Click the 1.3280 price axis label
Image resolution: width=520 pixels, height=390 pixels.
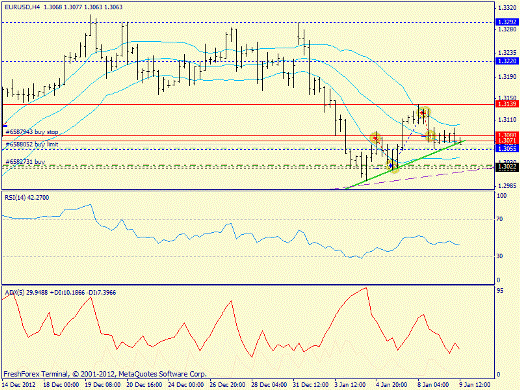click(x=507, y=29)
